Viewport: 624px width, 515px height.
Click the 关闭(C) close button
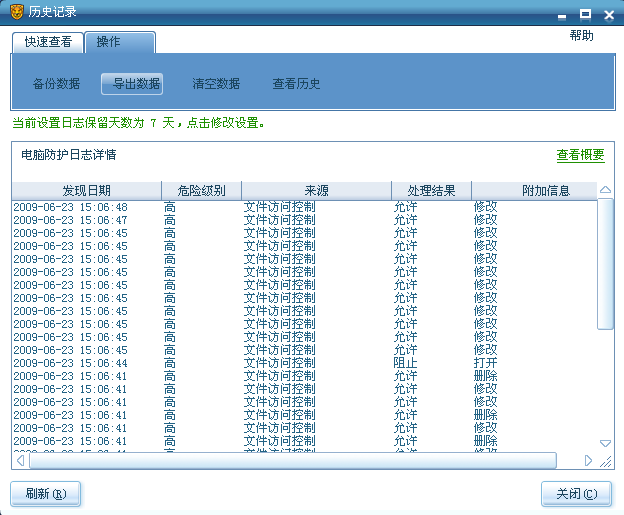(576, 494)
